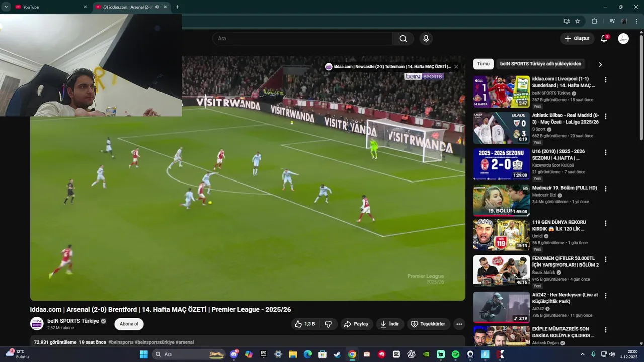
Task: Click the Abone ol subscribe button
Action: tap(129, 324)
